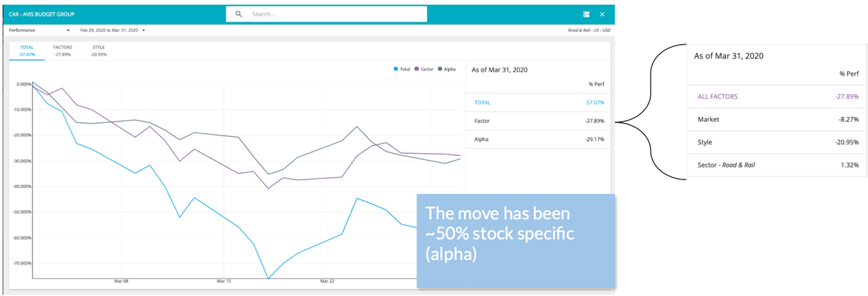Close the Avis Budget Group panel
The image size is (868, 296).
(x=602, y=14)
